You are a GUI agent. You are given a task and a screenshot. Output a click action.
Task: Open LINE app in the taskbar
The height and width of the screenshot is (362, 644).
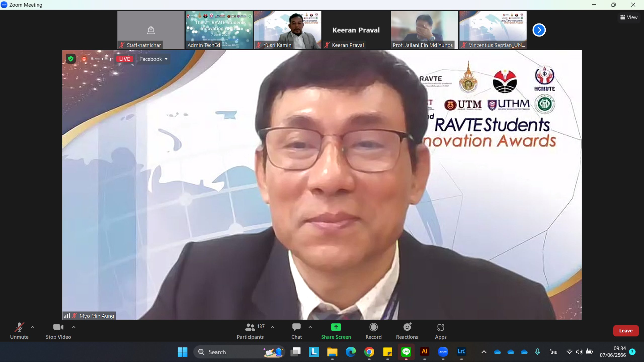(x=406, y=352)
